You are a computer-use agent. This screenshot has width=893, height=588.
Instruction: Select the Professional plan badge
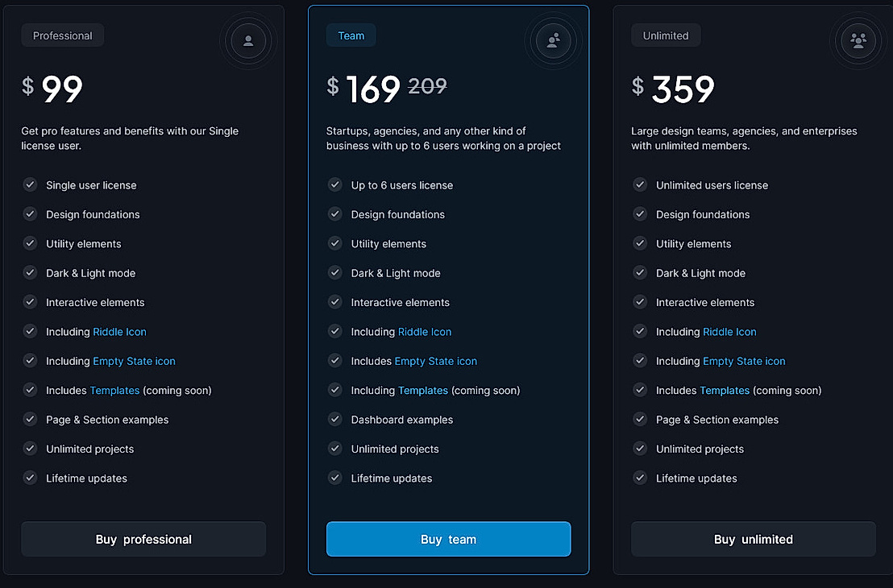point(62,35)
